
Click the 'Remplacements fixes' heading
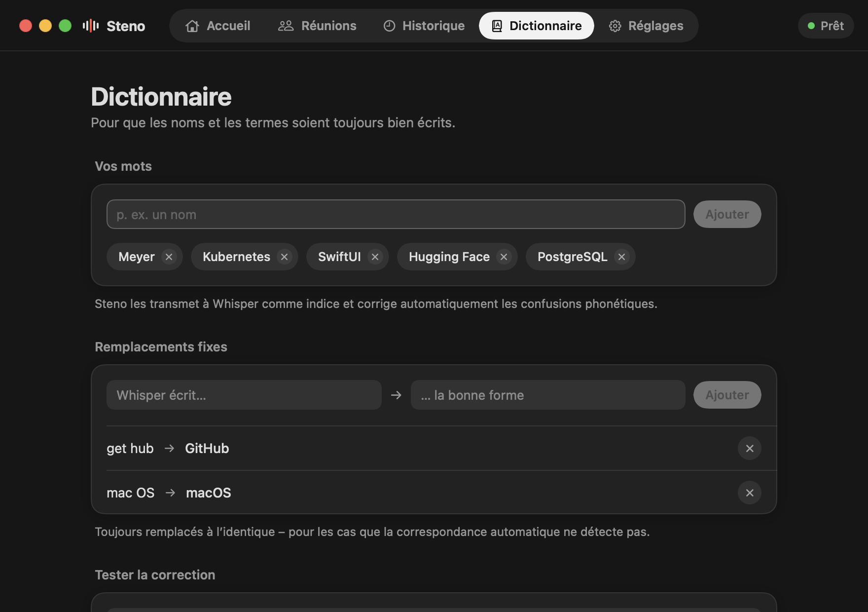click(x=161, y=347)
